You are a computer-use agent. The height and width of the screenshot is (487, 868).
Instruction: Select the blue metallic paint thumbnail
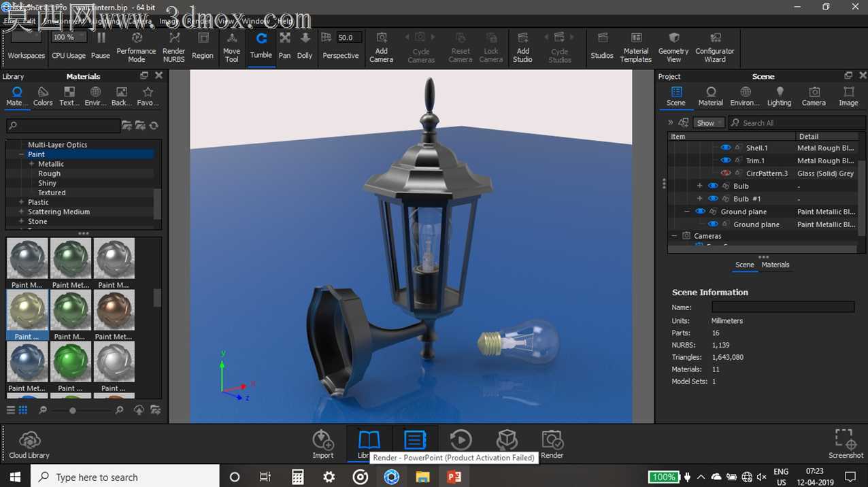point(27,362)
